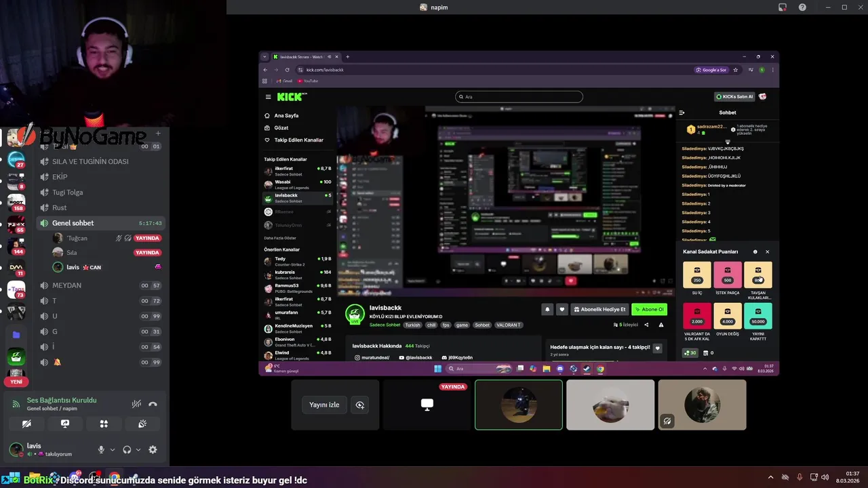Redeem the OYUN DEĞİŞ 4.000 reward
868x488 pixels.
[728, 316]
